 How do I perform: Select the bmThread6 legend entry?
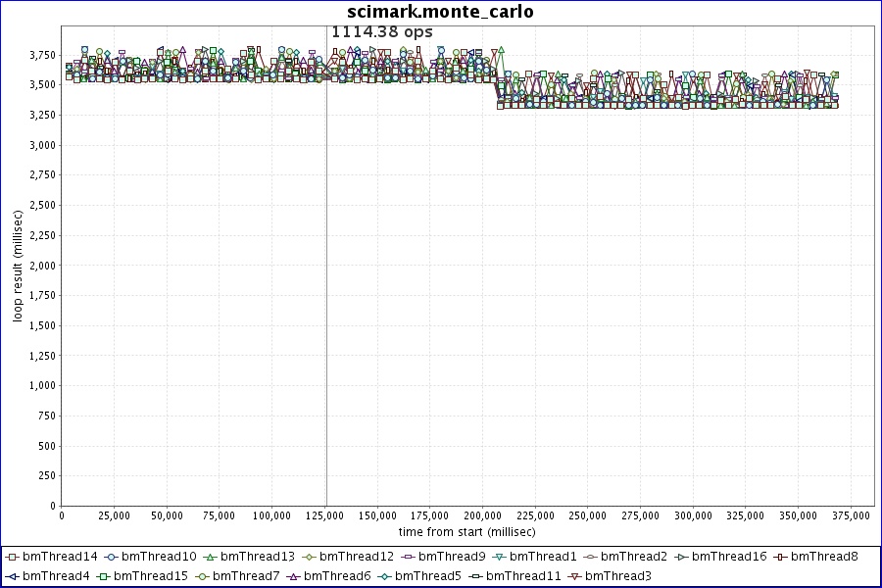336,575
